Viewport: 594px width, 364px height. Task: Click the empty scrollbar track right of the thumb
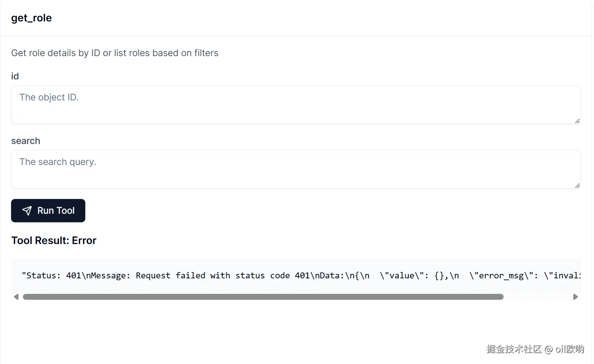[537, 297]
